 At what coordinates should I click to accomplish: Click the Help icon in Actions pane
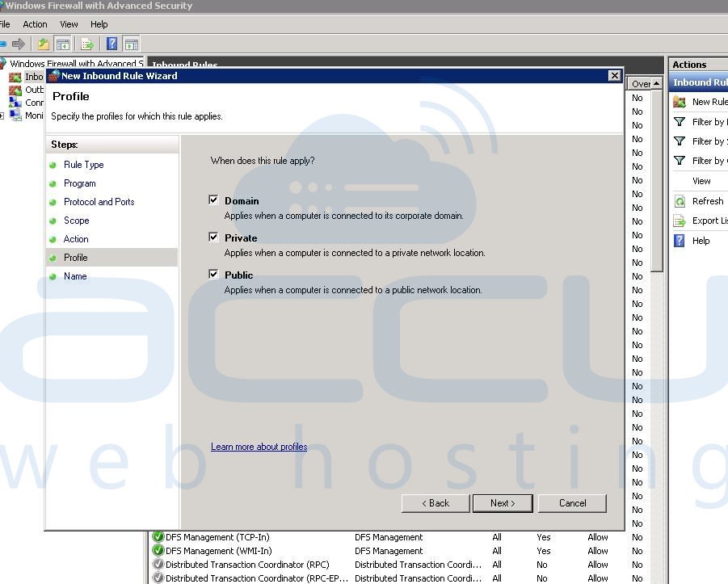pos(680,241)
